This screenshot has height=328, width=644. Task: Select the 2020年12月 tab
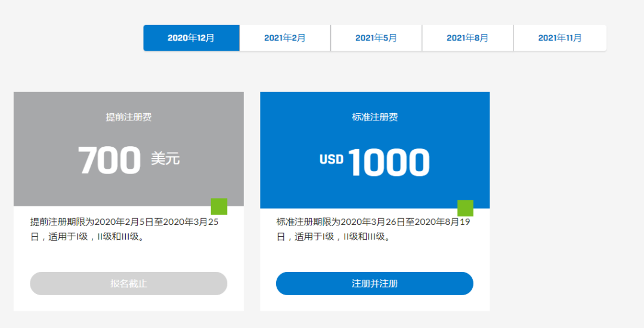pyautogui.click(x=191, y=38)
